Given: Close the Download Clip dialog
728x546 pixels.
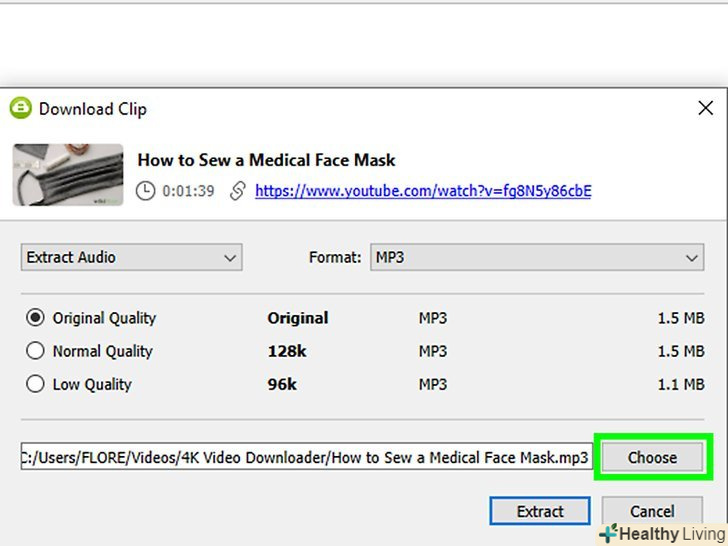Looking at the screenshot, I should click(x=705, y=108).
